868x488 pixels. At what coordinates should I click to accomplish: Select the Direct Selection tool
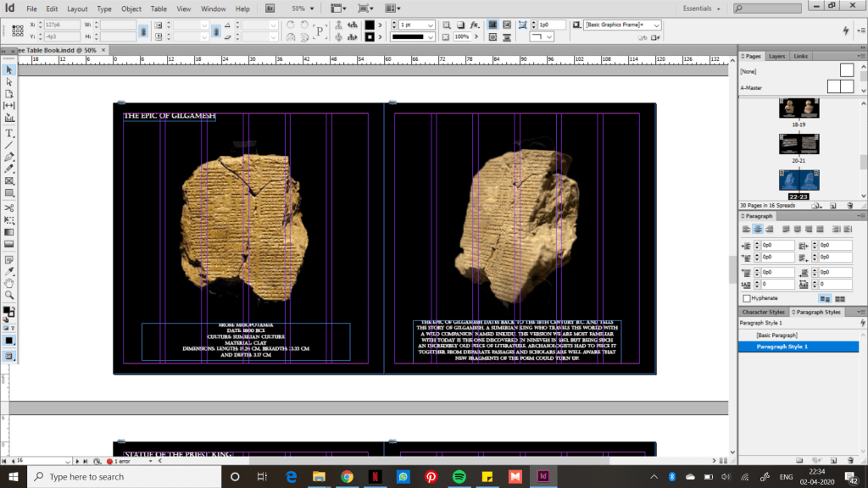coord(9,82)
